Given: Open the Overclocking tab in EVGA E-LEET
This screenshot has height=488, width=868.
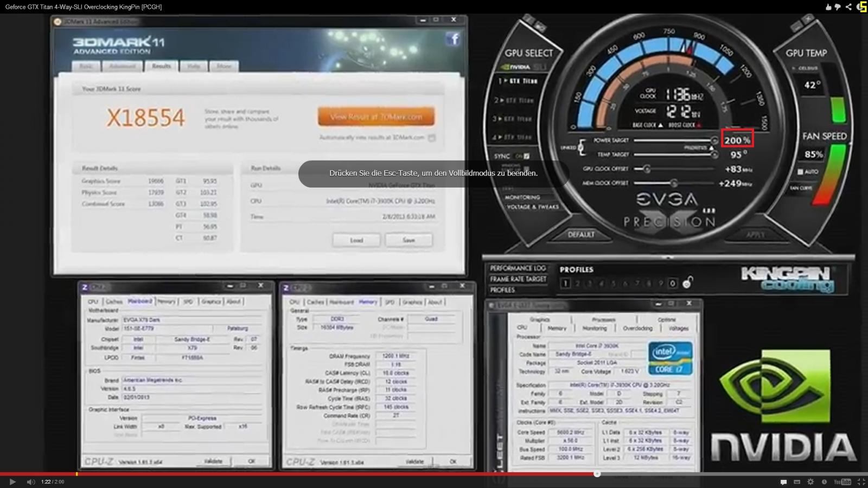Looking at the screenshot, I should (x=638, y=328).
